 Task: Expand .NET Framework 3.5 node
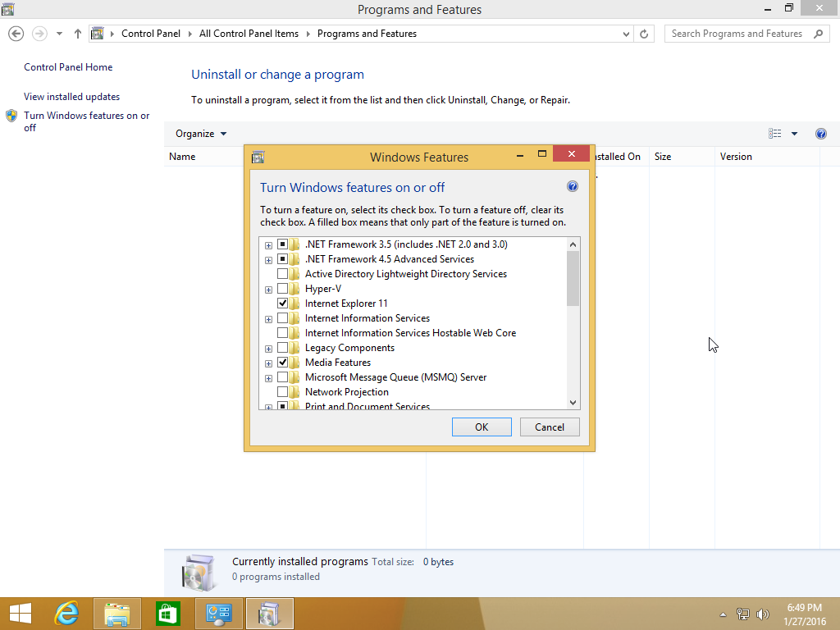tap(268, 245)
